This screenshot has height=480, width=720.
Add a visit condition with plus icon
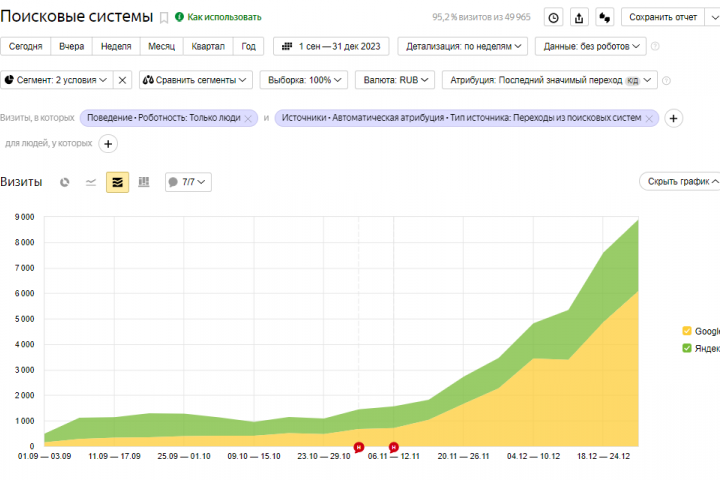tap(673, 119)
